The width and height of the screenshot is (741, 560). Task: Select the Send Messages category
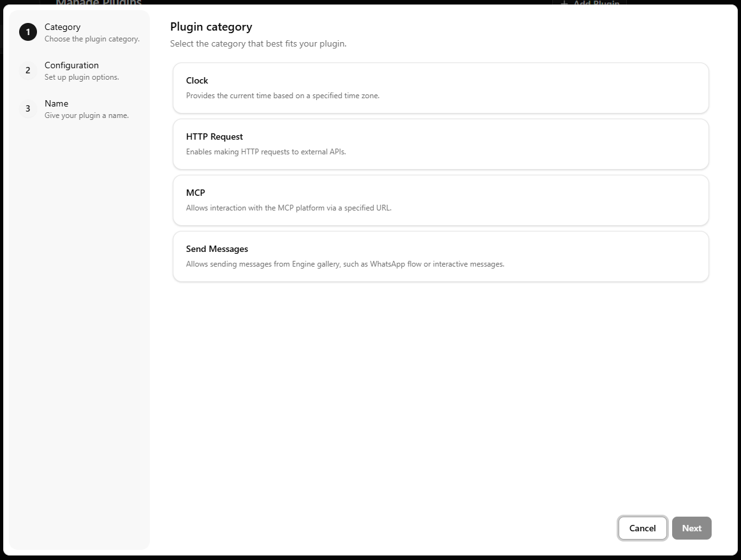(440, 256)
